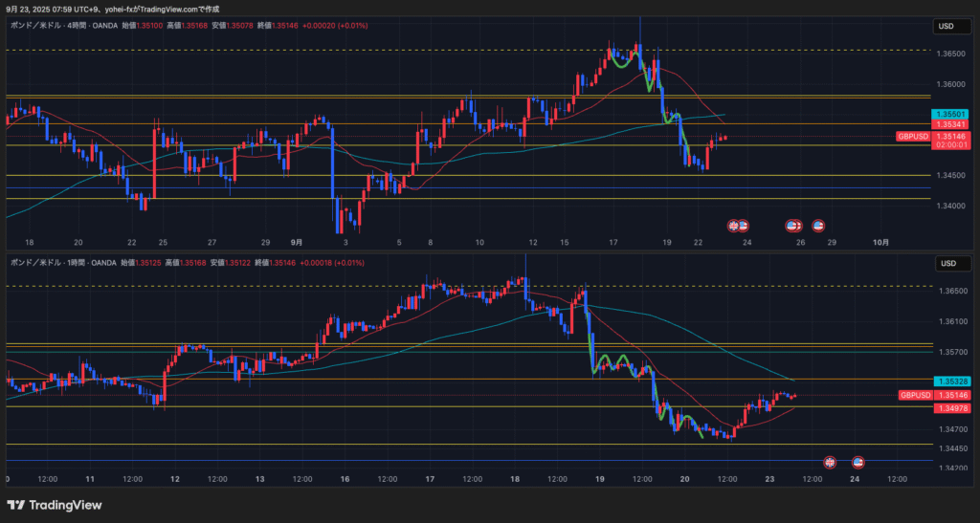Click the red GBPUSD symbol tag on lower chart

(x=914, y=395)
